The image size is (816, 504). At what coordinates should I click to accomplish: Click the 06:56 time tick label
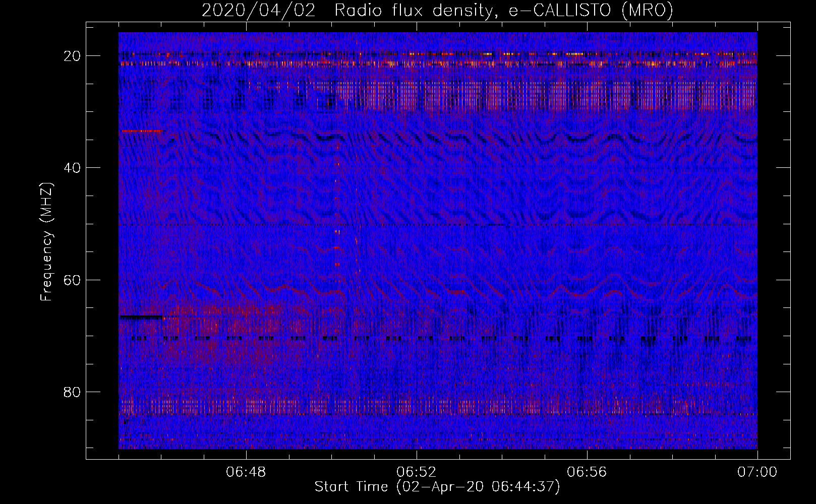pos(587,472)
